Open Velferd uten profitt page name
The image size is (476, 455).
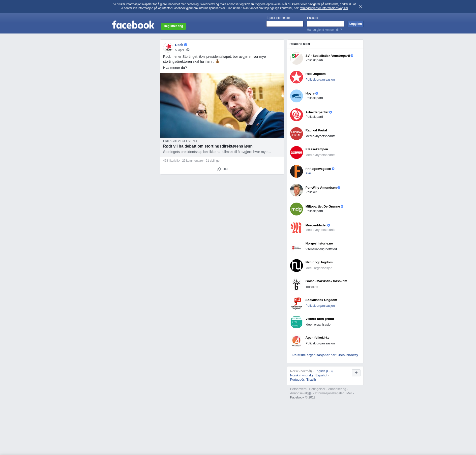[x=320, y=319]
